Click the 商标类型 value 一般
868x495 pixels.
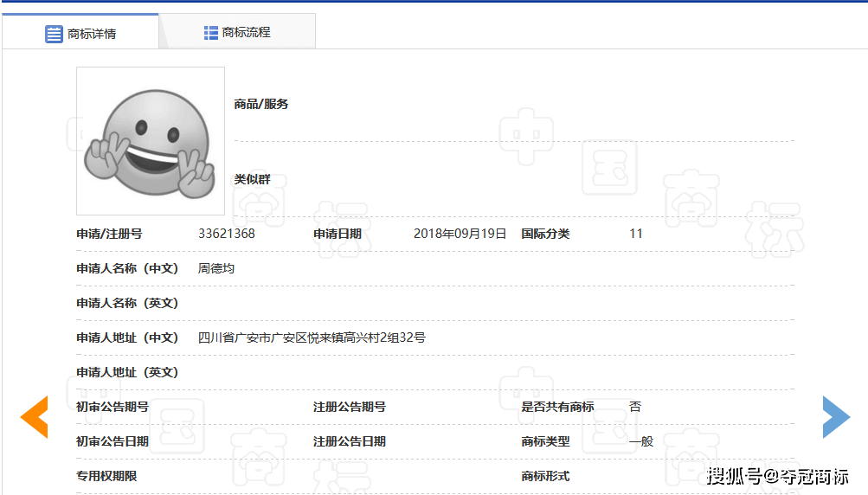pos(641,441)
